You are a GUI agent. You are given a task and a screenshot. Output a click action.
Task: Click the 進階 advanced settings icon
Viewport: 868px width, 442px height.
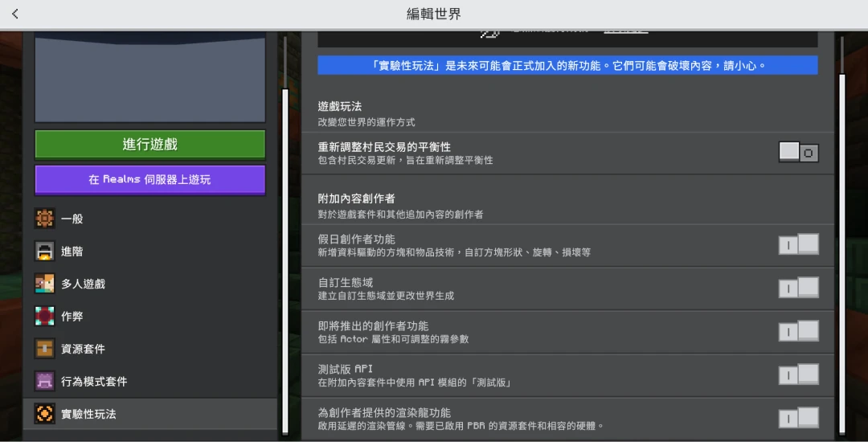pyautogui.click(x=45, y=252)
